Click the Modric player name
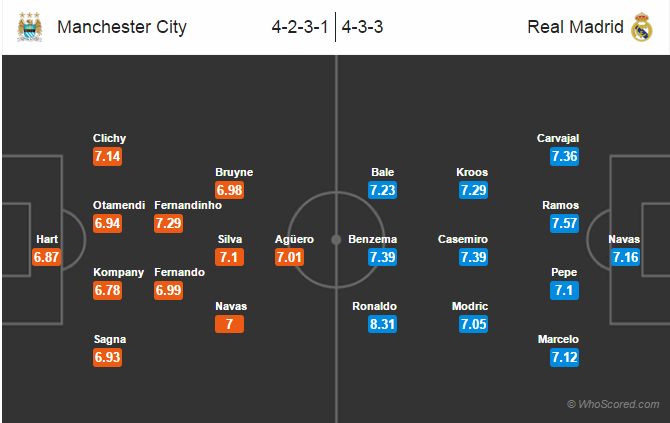This screenshot has width=670, height=423. (x=470, y=306)
